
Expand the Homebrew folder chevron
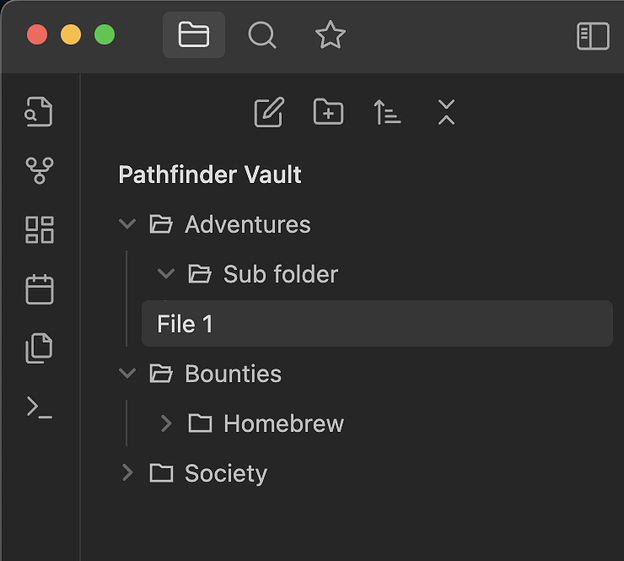[166, 424]
